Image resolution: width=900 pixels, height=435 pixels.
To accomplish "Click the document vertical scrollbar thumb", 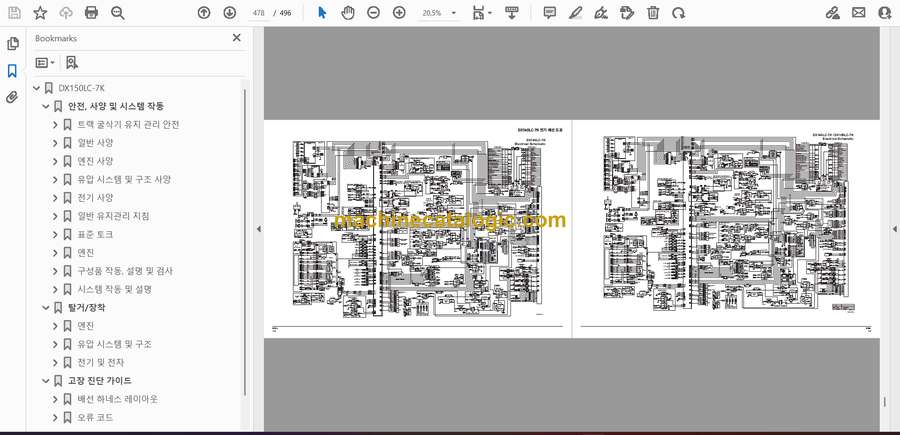I will tap(885, 403).
